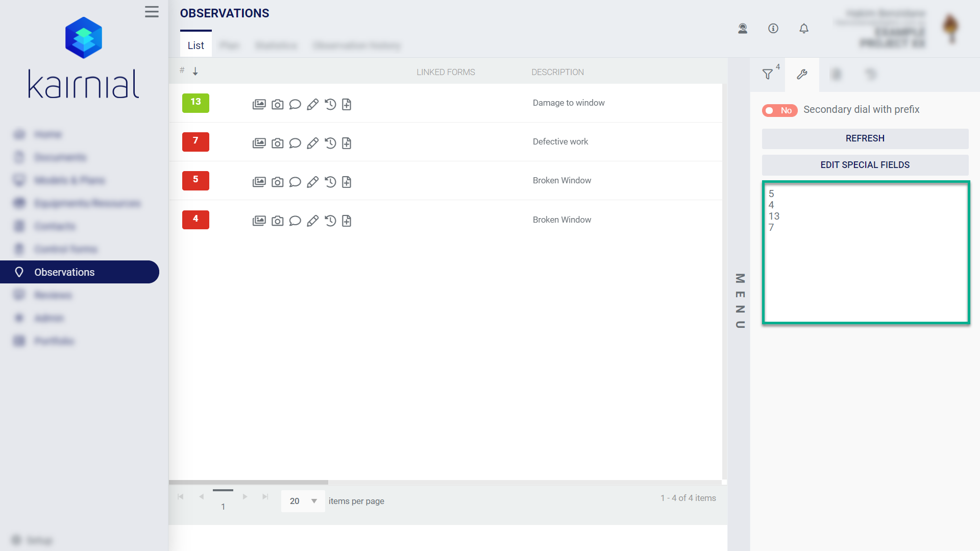This screenshot has width=980, height=551.
Task: Open the filter panel tab
Action: pos(768,75)
